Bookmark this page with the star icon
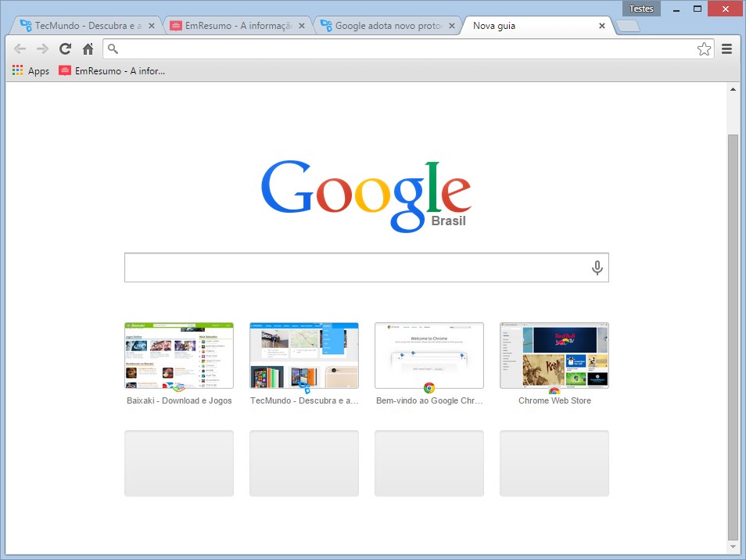This screenshot has width=746, height=560. [x=704, y=48]
